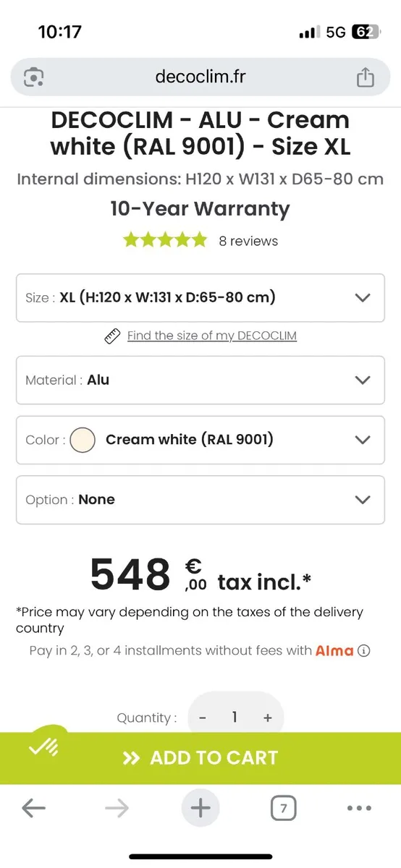Screen dimensions: 401x868
Task: Tap the ADD TO CART button
Action: pos(200,757)
